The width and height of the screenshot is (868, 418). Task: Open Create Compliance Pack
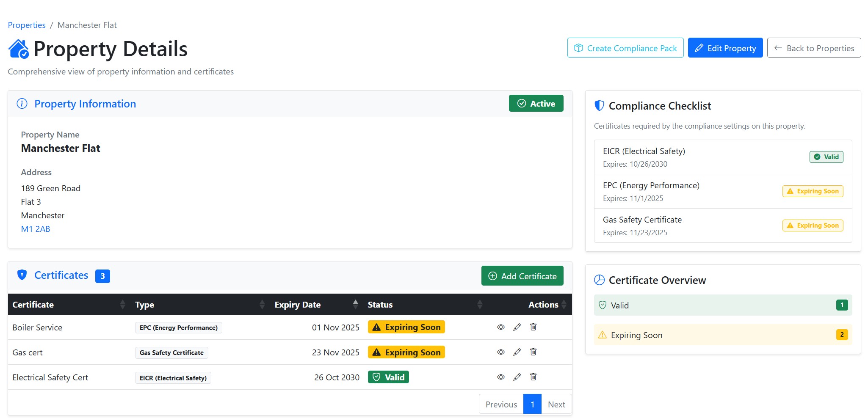625,48
